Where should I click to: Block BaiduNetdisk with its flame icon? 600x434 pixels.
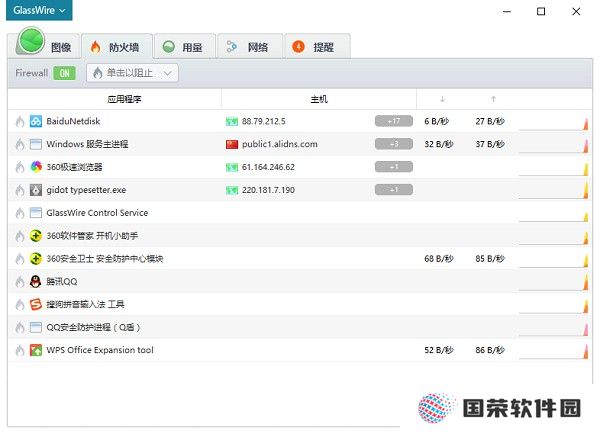pos(20,121)
